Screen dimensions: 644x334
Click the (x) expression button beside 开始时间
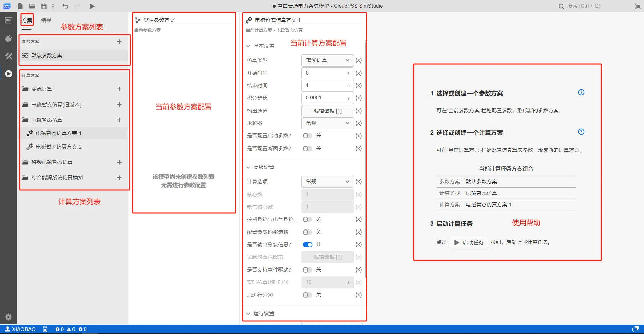[359, 73]
